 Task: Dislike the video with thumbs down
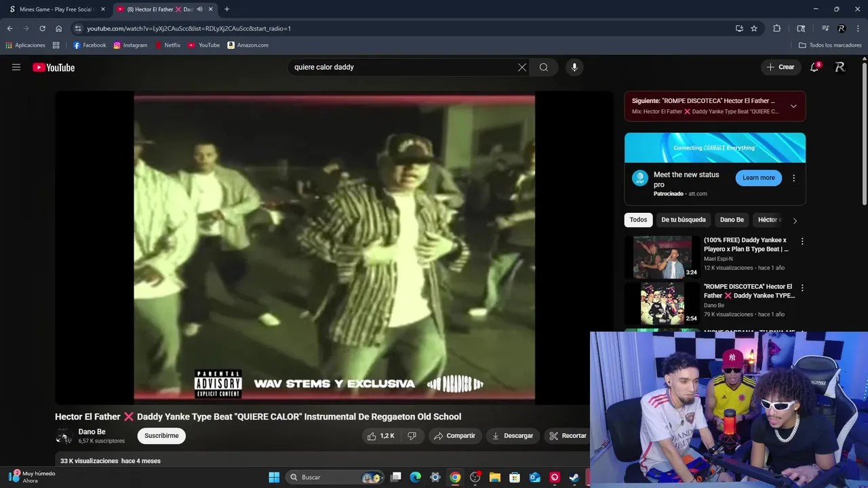(412, 436)
